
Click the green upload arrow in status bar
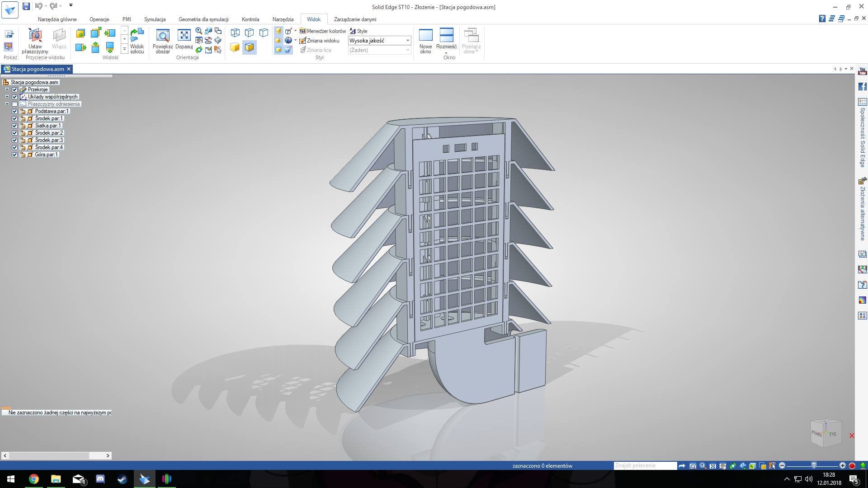863,466
